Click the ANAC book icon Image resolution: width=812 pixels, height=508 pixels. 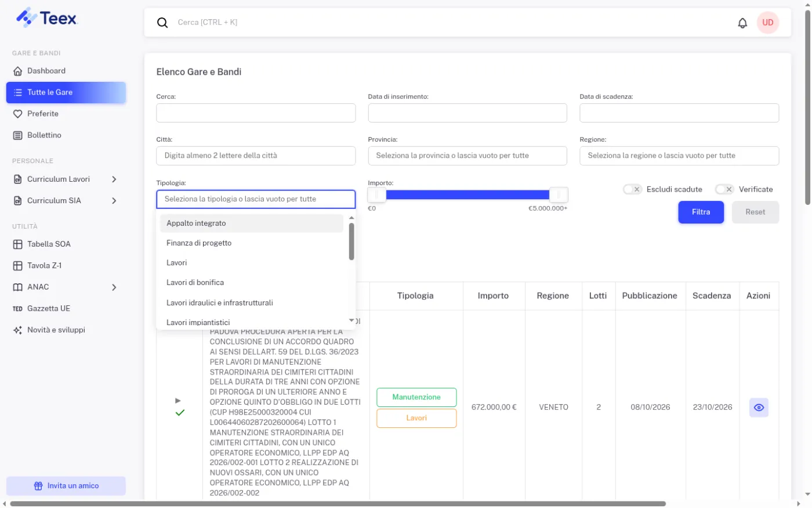click(18, 287)
